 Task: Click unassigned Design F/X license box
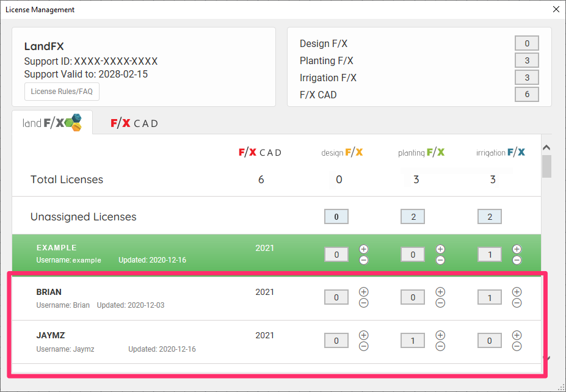click(x=336, y=217)
